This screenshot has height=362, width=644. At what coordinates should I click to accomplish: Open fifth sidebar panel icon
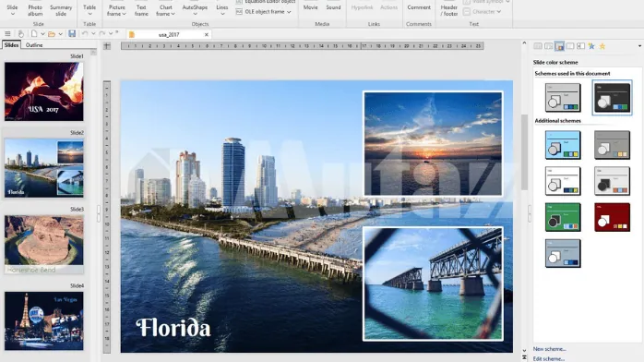click(x=580, y=46)
